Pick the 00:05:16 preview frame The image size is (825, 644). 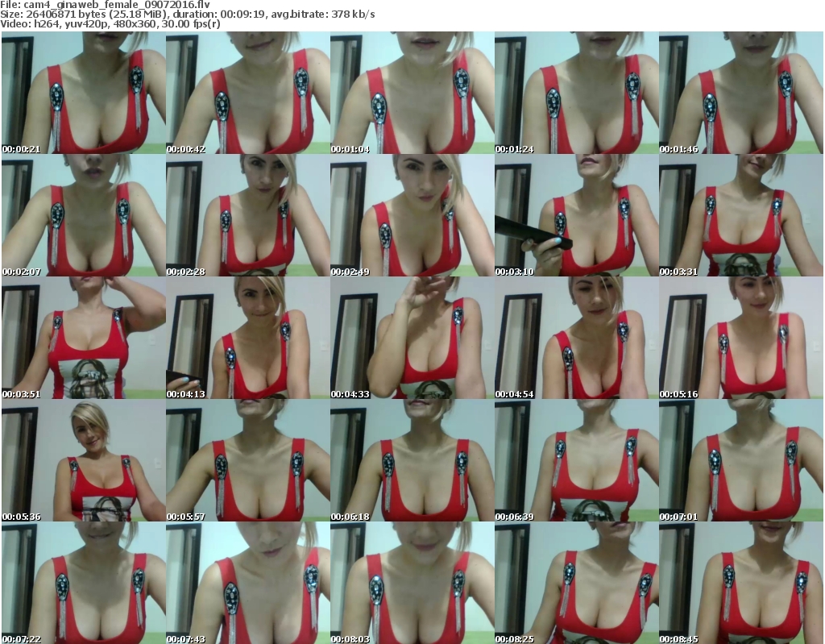coord(741,338)
